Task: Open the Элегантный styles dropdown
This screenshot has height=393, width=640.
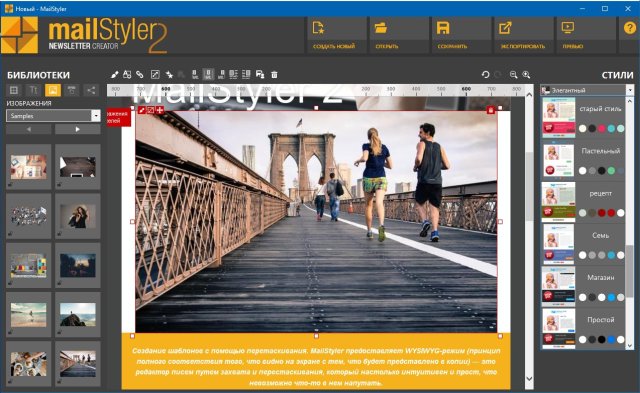Action: click(587, 90)
